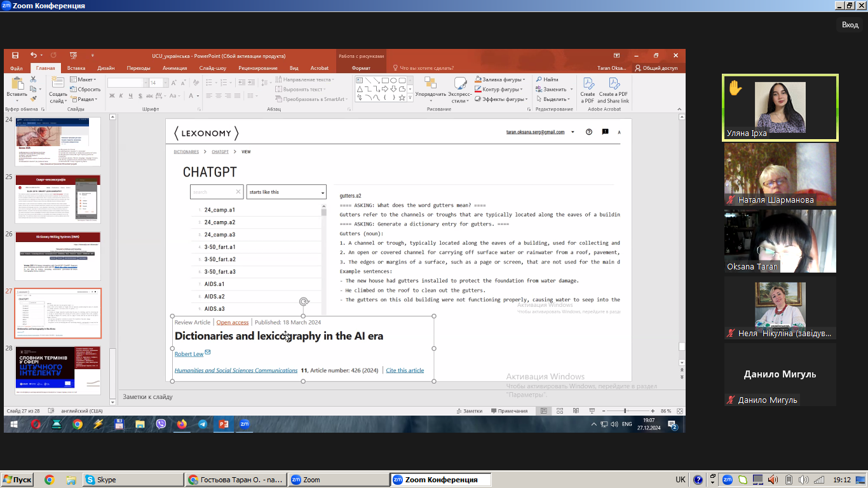868x488 pixels.
Task: Open the Файл tab
Action: (x=17, y=68)
